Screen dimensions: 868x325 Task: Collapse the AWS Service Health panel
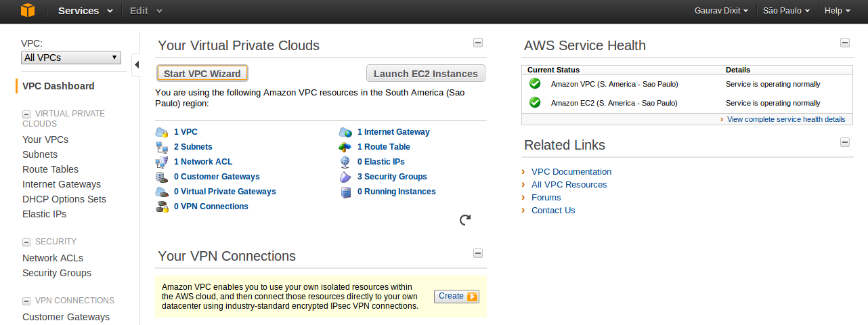(845, 43)
